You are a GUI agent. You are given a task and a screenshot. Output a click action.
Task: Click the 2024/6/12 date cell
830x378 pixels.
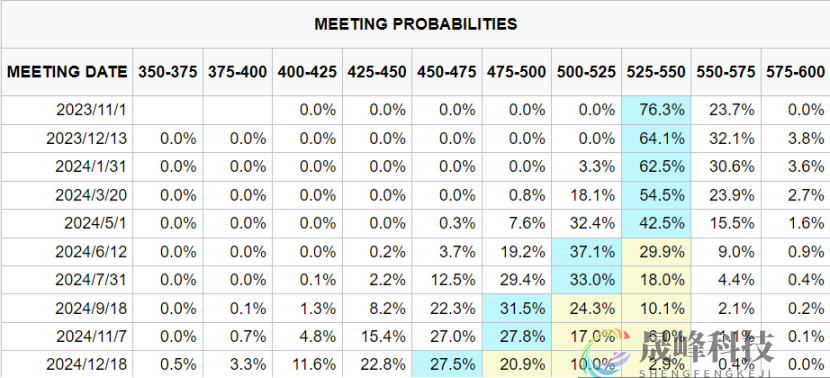click(92, 251)
